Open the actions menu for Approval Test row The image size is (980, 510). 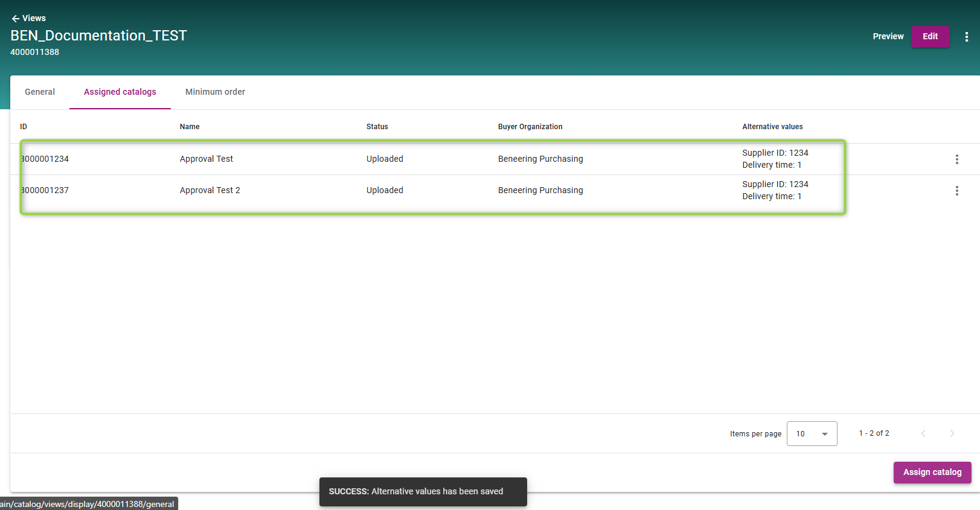(x=956, y=159)
